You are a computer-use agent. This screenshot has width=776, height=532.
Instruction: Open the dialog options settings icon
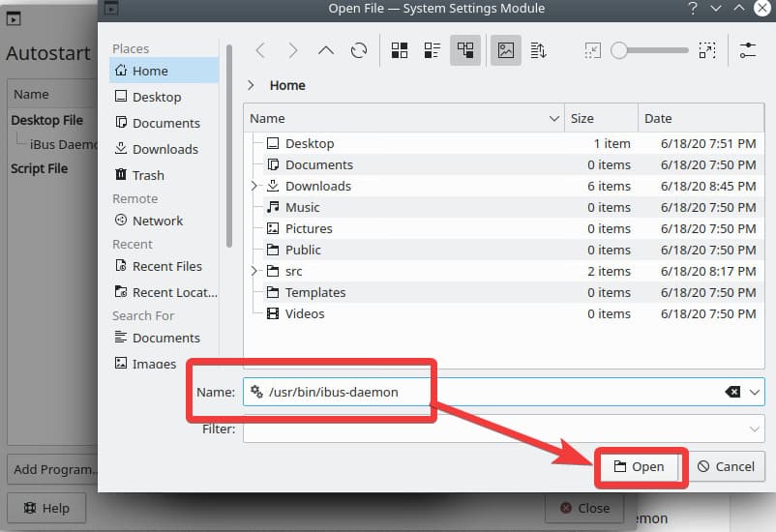[748, 51]
